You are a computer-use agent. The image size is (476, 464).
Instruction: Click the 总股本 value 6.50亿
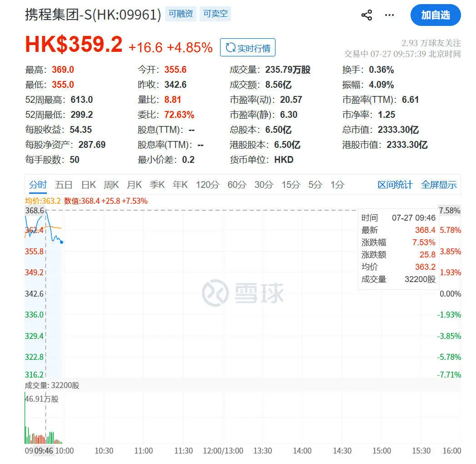pos(278,130)
